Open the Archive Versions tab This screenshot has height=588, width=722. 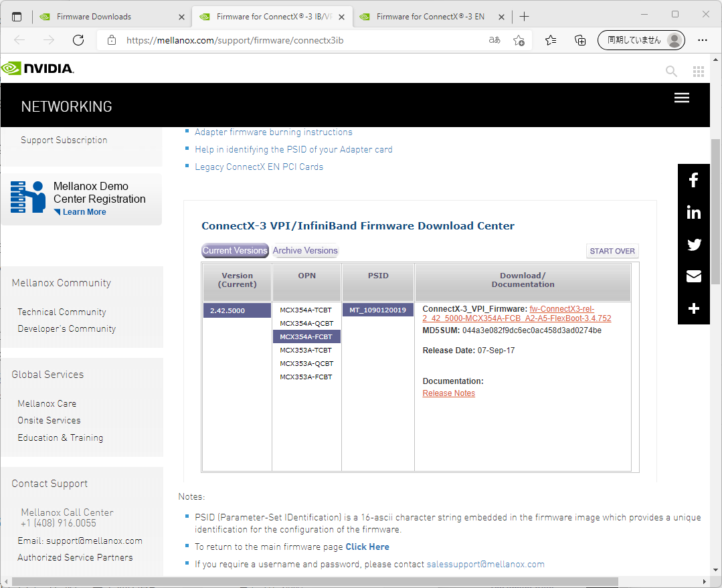click(305, 250)
